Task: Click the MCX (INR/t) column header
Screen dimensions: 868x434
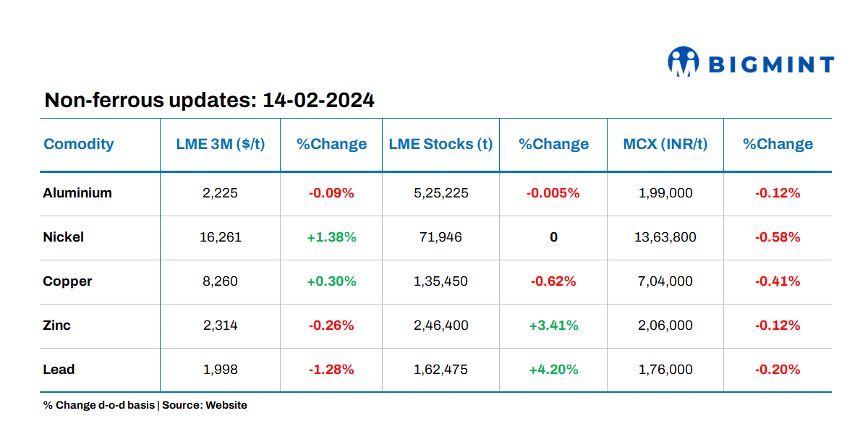Action: (x=665, y=144)
